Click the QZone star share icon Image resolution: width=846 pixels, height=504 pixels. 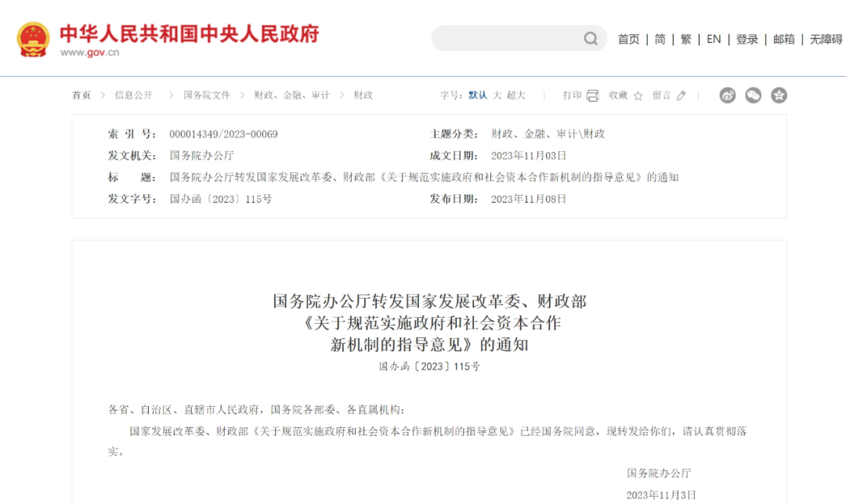(x=779, y=95)
